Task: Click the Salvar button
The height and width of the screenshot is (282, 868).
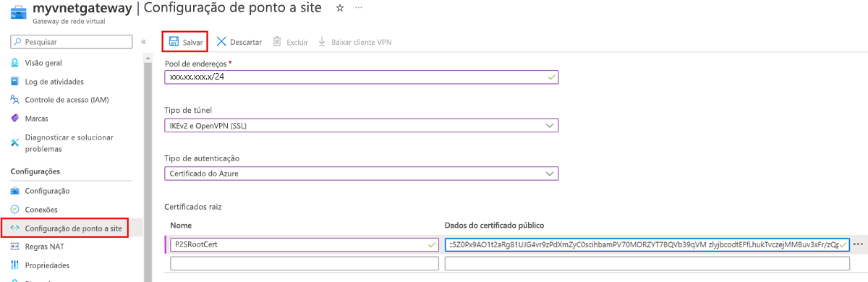Action: [x=185, y=42]
